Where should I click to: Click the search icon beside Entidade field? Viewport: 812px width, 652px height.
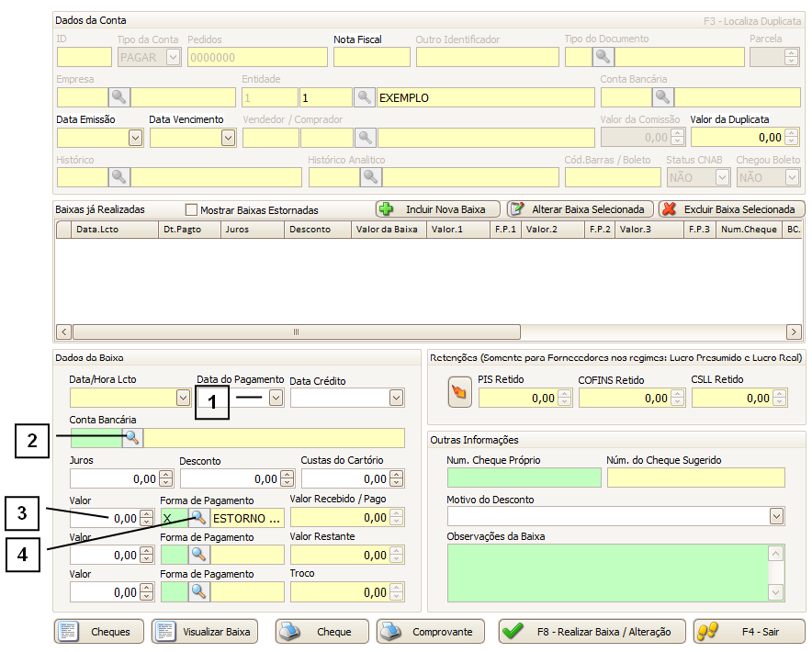pyautogui.click(x=365, y=97)
